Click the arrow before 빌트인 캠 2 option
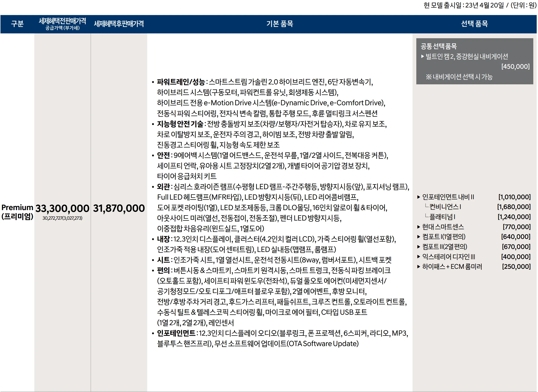The height and width of the screenshot is (392, 538). pos(423,57)
